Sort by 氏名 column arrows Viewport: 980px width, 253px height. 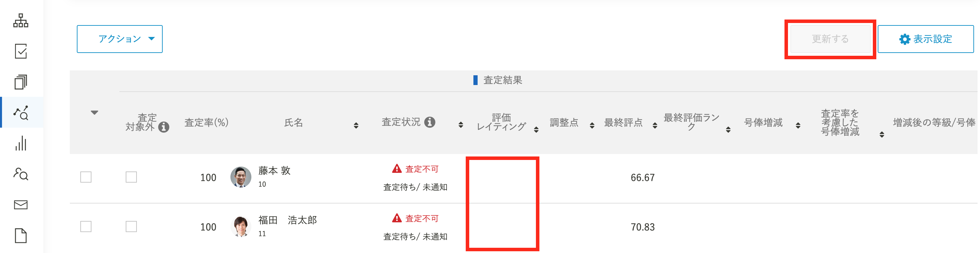[x=356, y=125]
